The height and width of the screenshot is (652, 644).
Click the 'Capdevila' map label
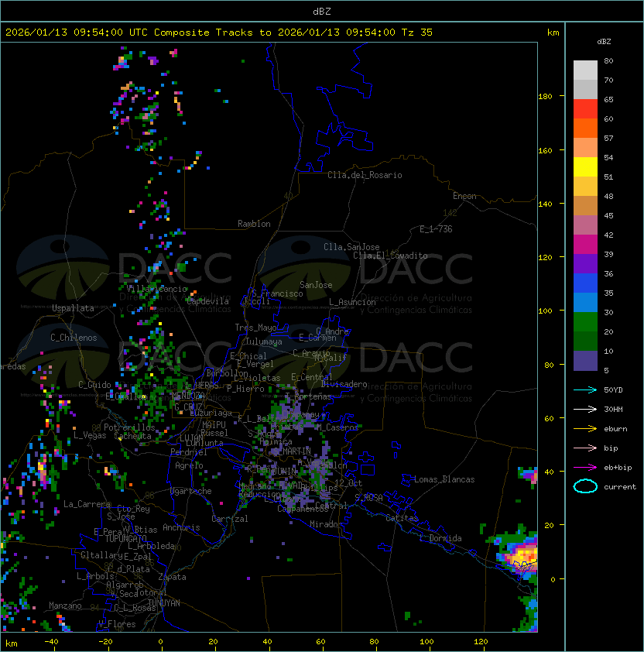pos(207,301)
